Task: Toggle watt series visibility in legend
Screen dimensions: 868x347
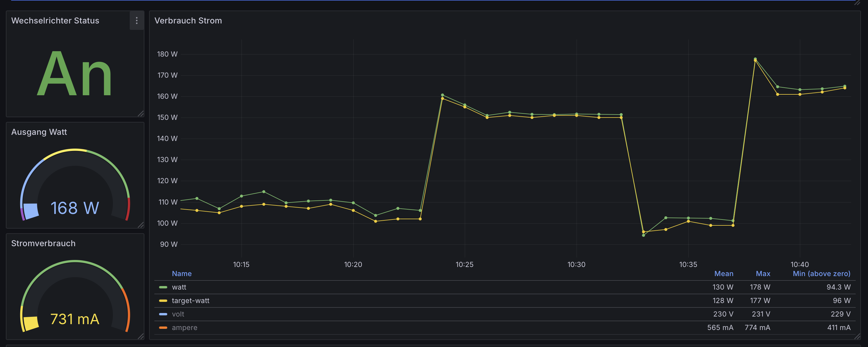Action: tap(179, 287)
